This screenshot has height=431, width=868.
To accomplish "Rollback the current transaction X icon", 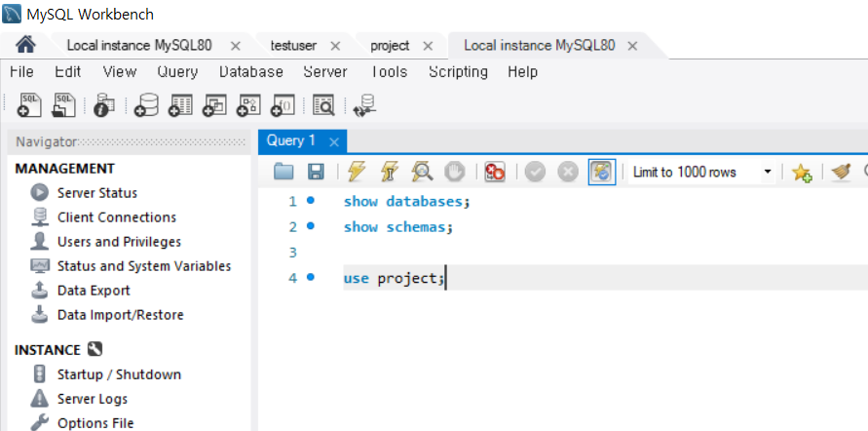I will (x=567, y=172).
